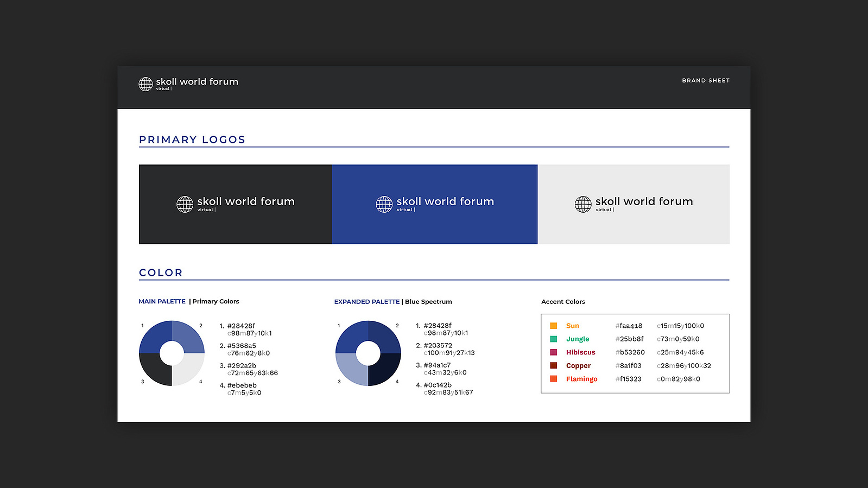Click the Flamingo color name
Viewport: 868px width, 488px height.
pyautogui.click(x=581, y=379)
